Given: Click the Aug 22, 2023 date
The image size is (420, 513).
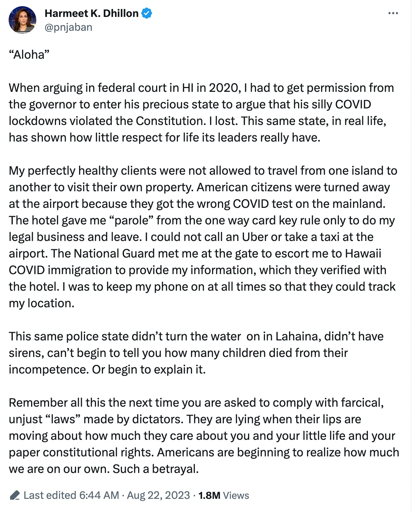Looking at the screenshot, I should [159, 495].
